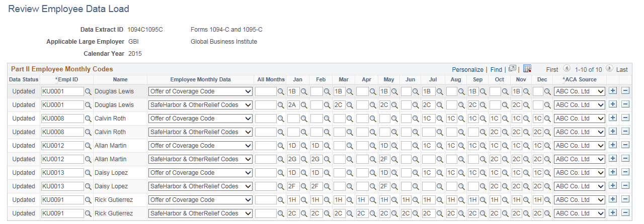The width and height of the screenshot is (644, 224).
Task: Expand Employee Monthly Data dropdown in Allan Martin SafeHarbor row
Action: (x=247, y=159)
